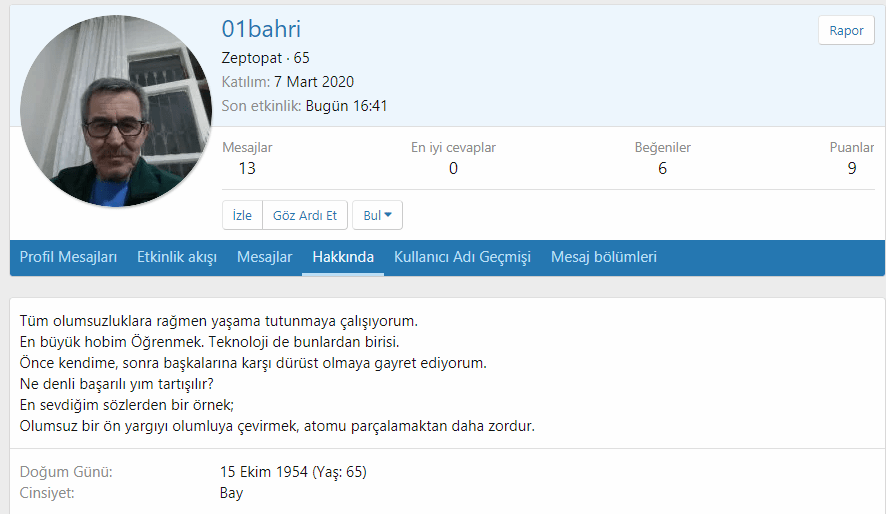Click the line 'Tüm olumsuzluklara rağmen yaşama tutunmaya çalışıyorum.'

219,321
